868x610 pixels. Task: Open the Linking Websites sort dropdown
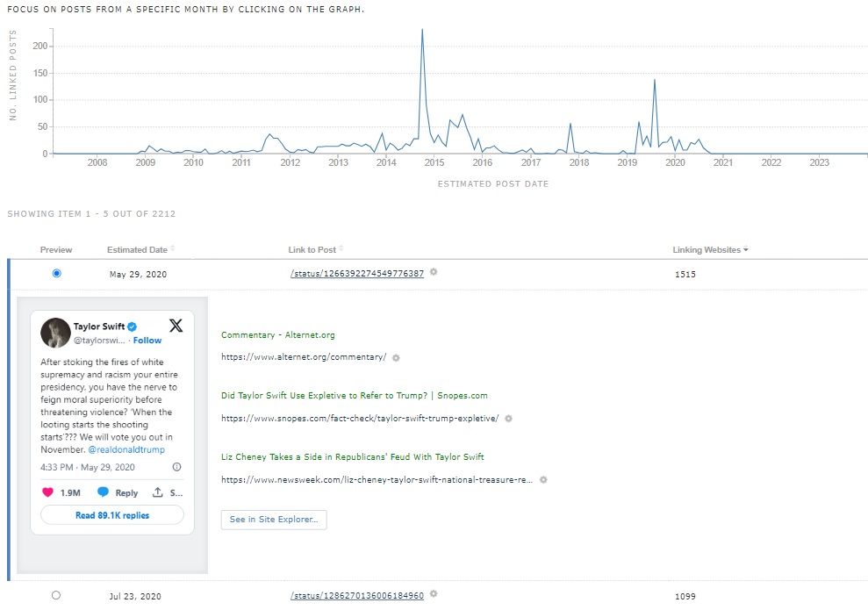coord(745,249)
